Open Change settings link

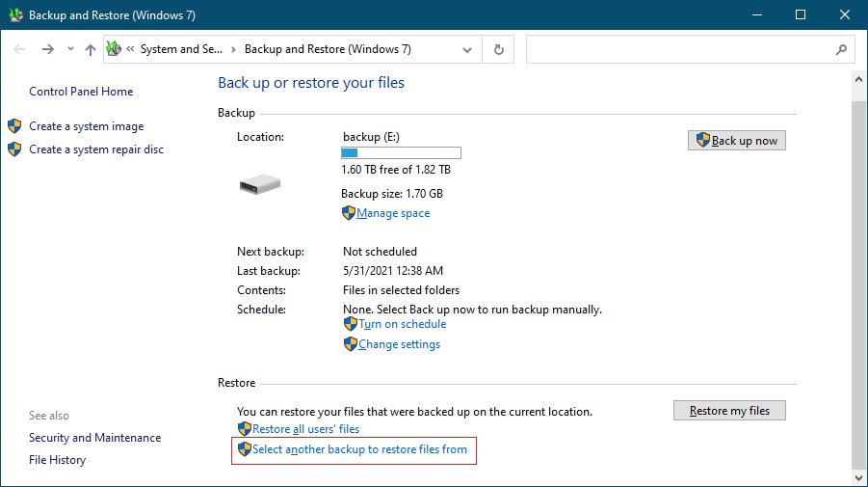[400, 344]
